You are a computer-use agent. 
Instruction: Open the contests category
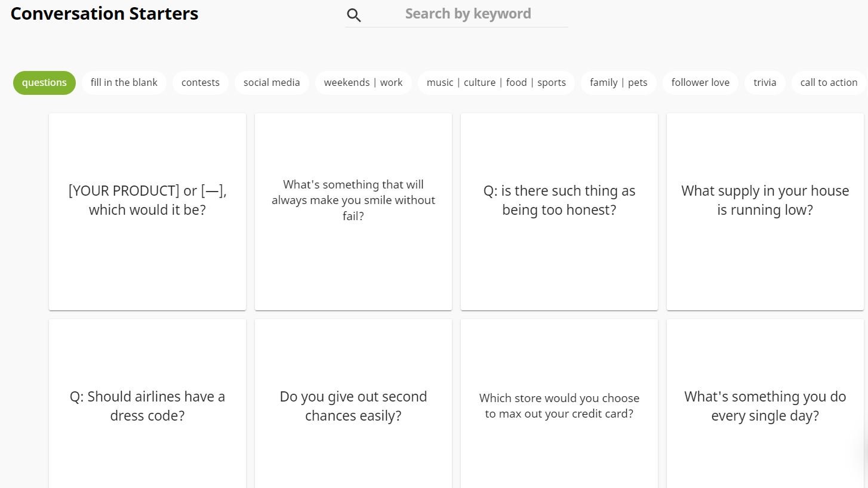pos(201,83)
